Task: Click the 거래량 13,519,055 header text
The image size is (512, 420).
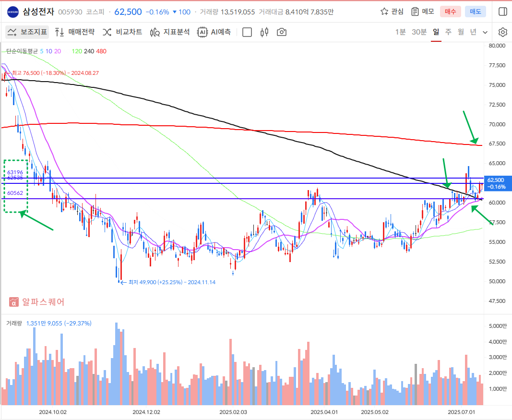Action: pyautogui.click(x=227, y=12)
